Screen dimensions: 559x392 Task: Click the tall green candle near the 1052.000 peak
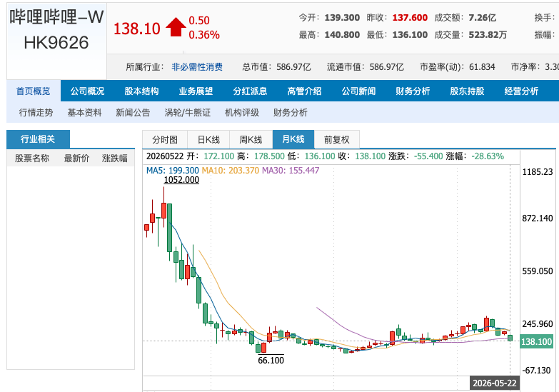(x=170, y=228)
